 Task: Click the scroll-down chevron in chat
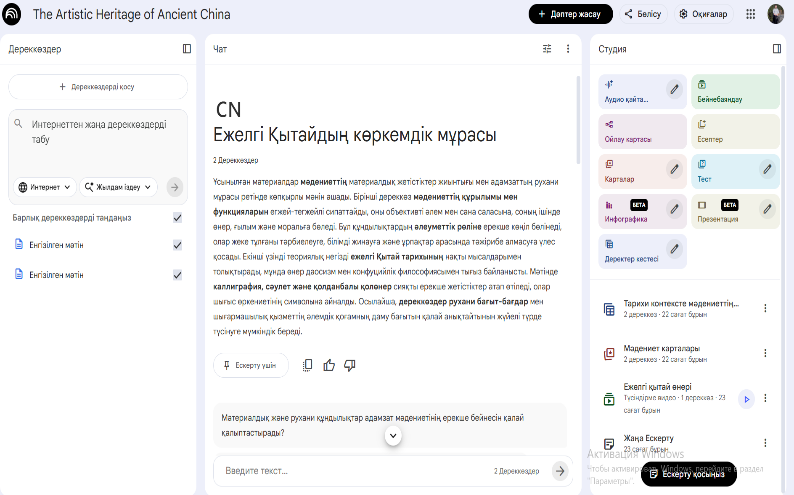click(x=393, y=436)
